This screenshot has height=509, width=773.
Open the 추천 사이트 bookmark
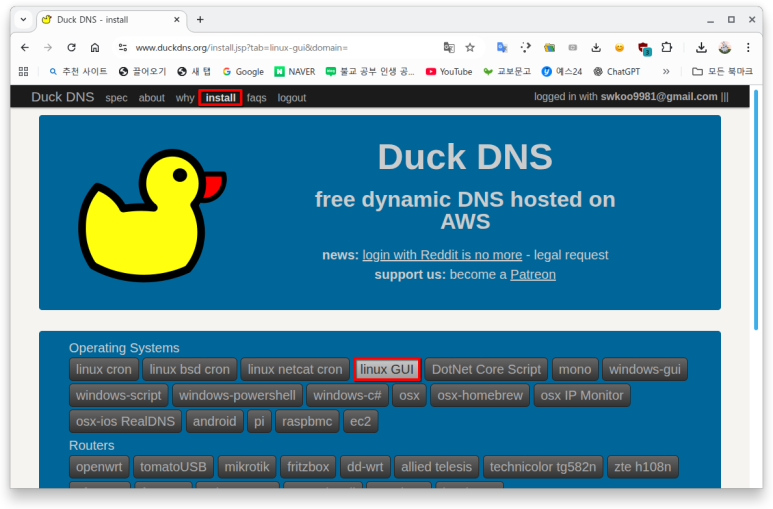[x=78, y=72]
